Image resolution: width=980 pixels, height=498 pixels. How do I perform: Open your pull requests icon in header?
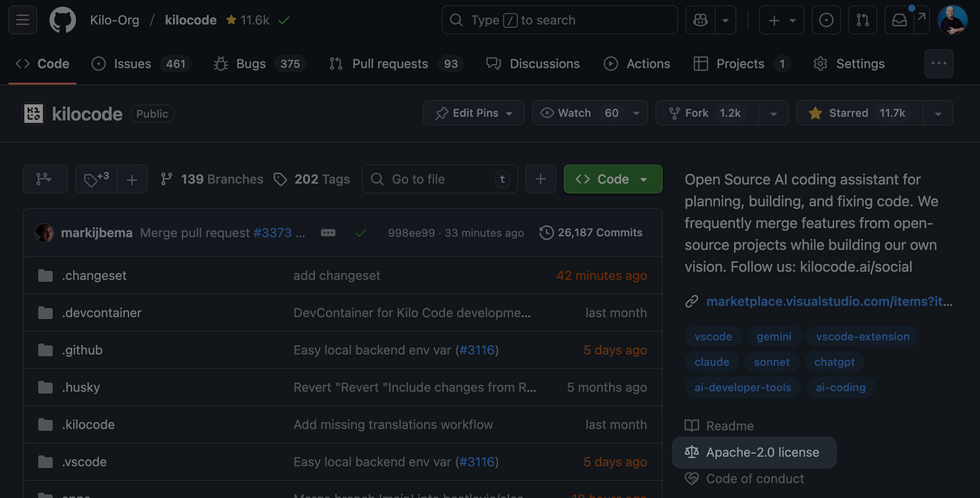click(863, 20)
